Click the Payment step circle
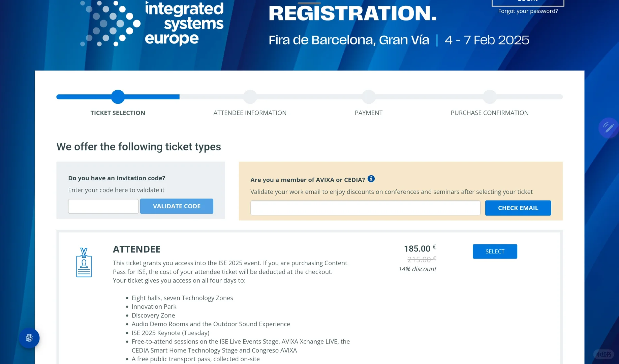619x364 pixels. click(x=369, y=97)
